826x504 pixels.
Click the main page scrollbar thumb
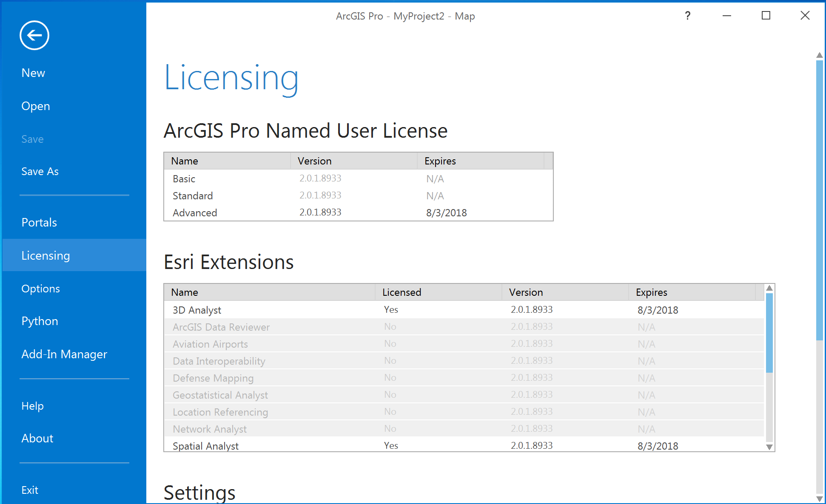820,200
